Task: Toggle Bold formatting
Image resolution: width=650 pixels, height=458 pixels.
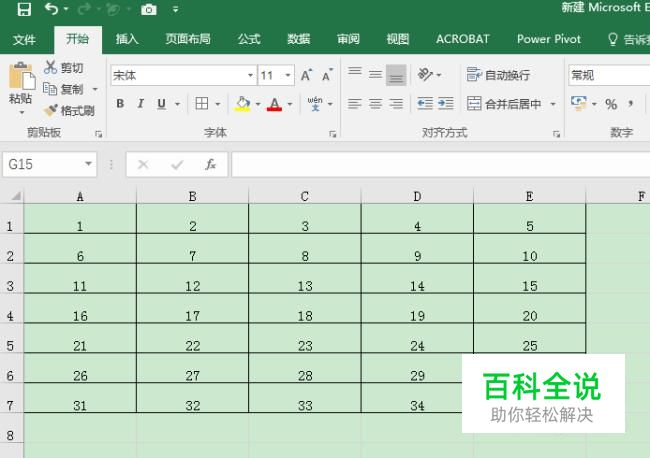Action: [x=120, y=104]
